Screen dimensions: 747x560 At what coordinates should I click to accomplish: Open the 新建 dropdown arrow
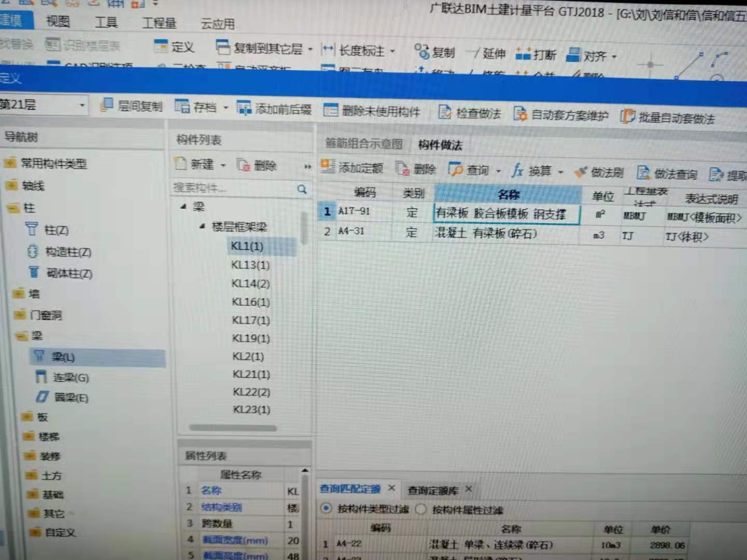(x=223, y=165)
